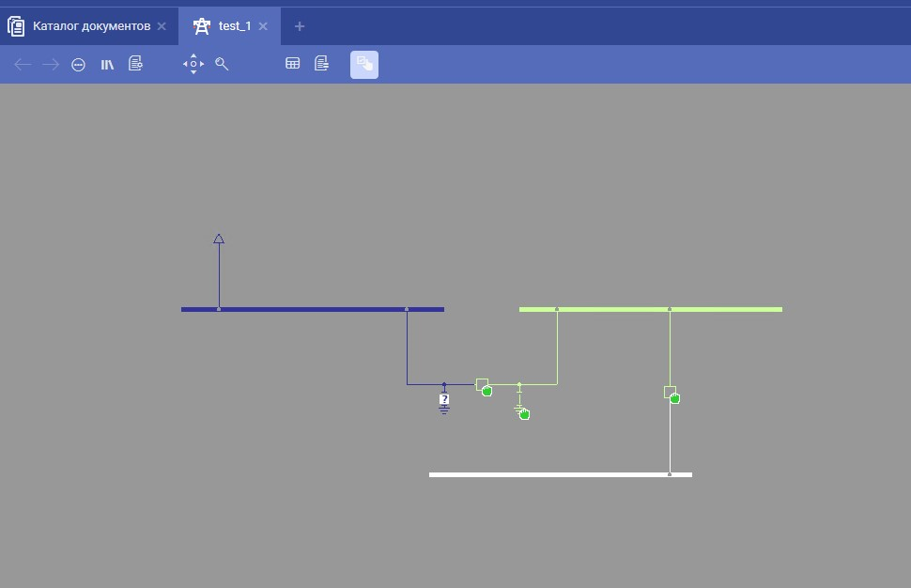Click the back navigation arrow

pos(23,65)
